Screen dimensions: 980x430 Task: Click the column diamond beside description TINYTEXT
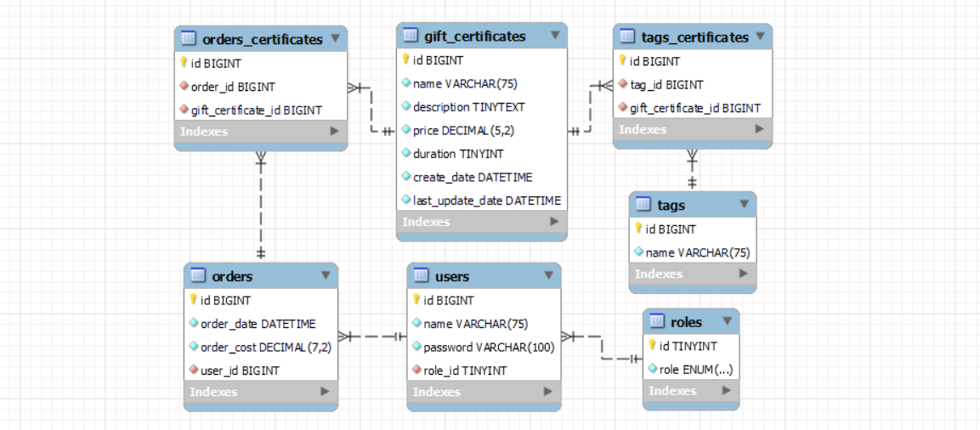pos(405,107)
